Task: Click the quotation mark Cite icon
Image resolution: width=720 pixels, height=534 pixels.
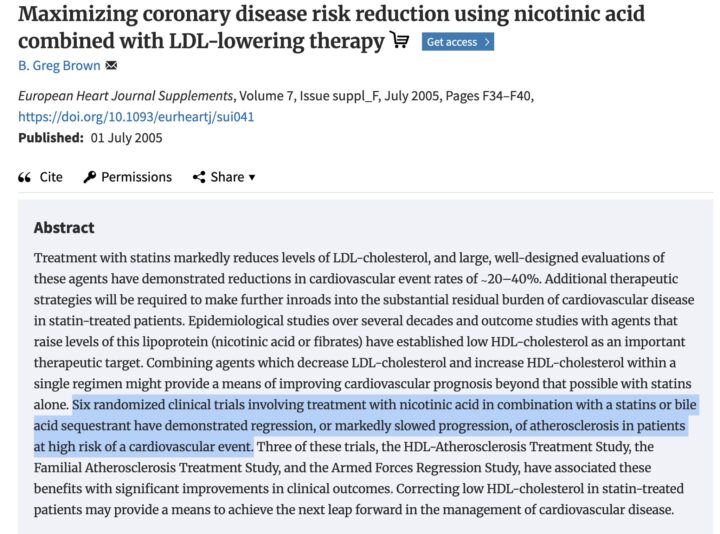Action: 25,177
